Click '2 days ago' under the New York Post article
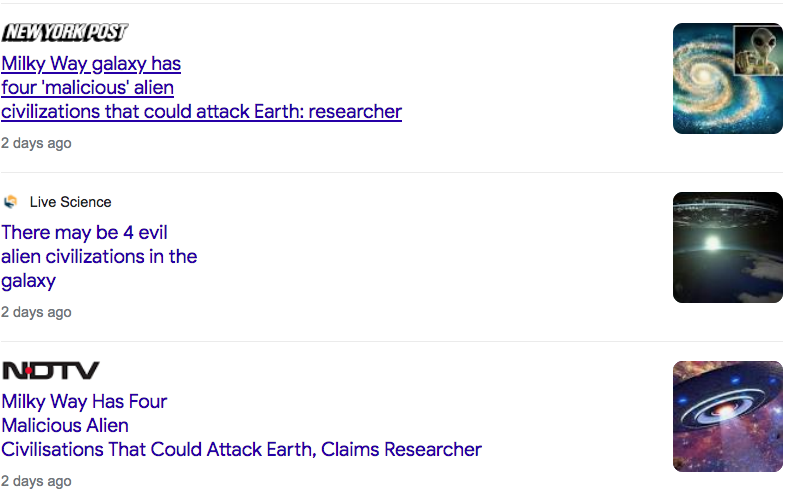Image resolution: width=787 pixels, height=497 pixels. 36,143
